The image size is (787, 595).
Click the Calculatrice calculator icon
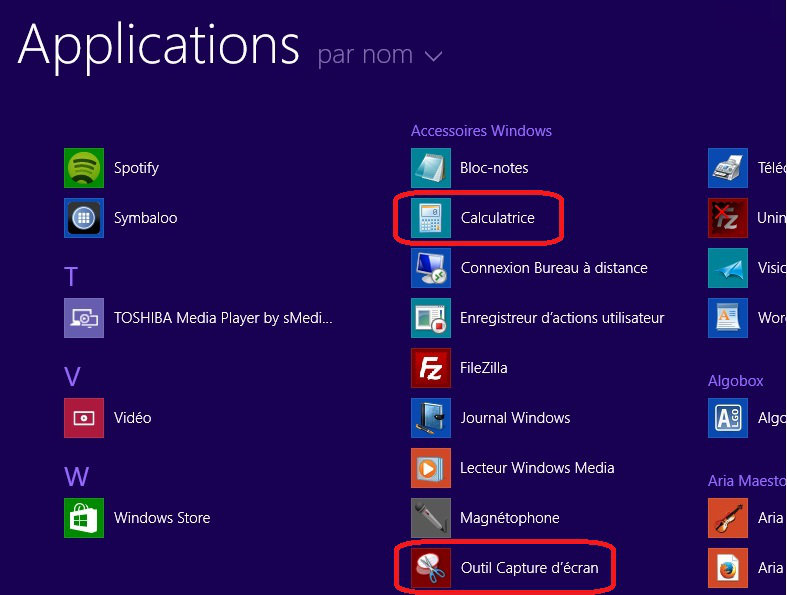tap(431, 218)
